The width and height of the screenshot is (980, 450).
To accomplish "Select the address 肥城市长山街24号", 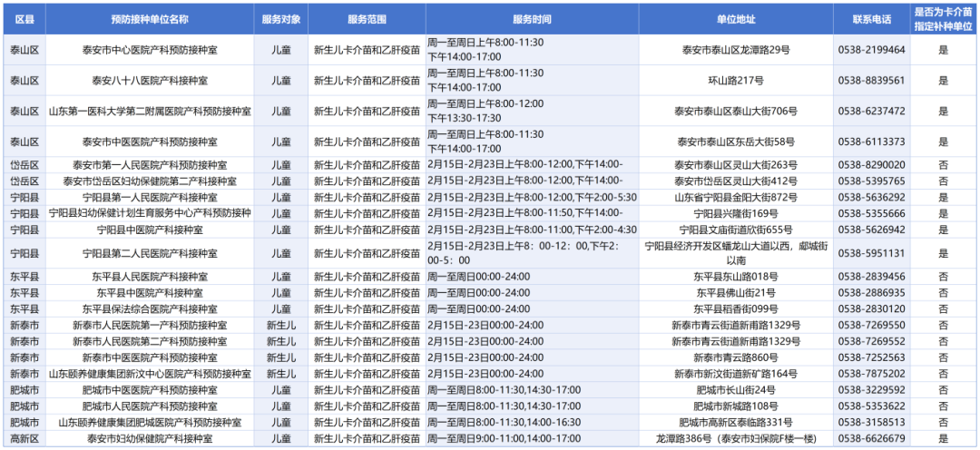I will [x=735, y=390].
